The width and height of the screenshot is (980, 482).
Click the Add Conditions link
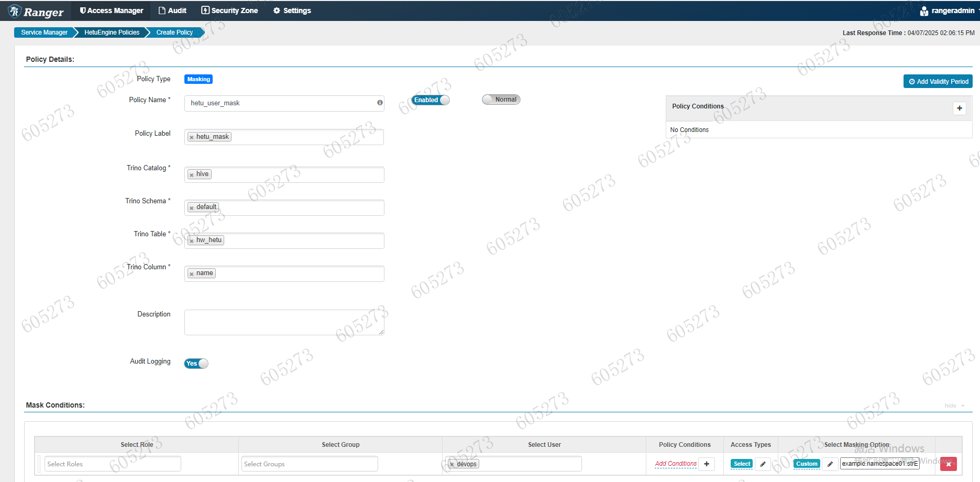click(676, 464)
